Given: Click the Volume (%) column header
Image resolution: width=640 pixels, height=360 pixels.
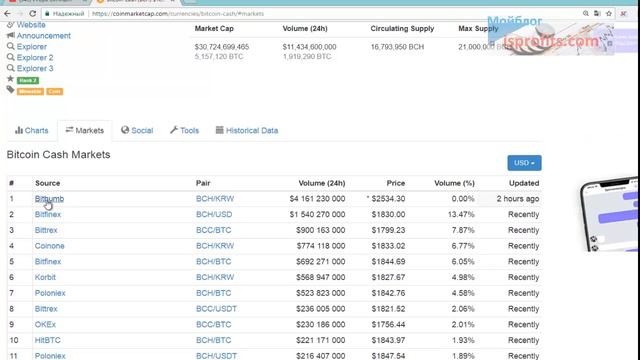Looking at the screenshot, I should coord(454,183).
